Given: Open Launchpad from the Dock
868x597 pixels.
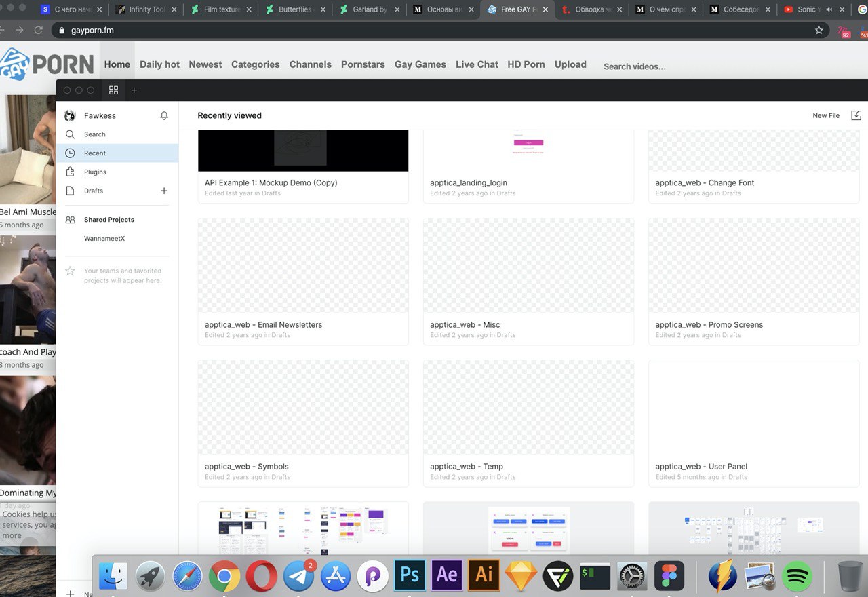Looking at the screenshot, I should [x=151, y=576].
